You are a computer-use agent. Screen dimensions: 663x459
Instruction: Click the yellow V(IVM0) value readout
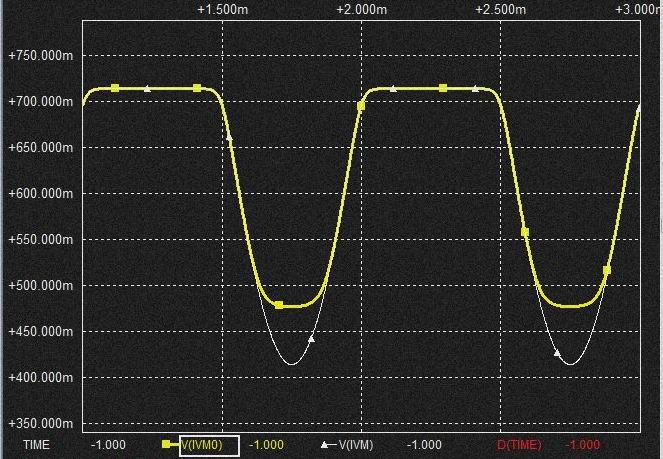point(266,445)
